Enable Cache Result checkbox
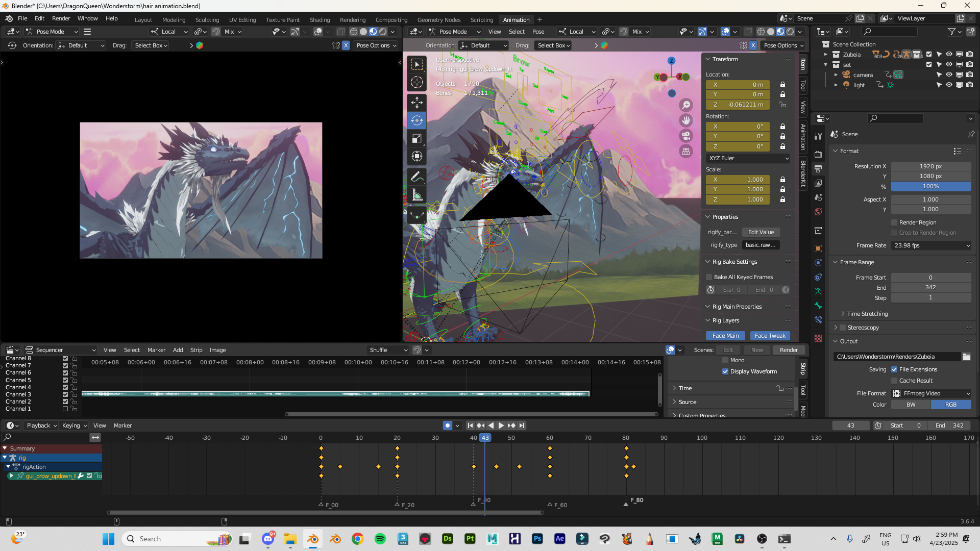The image size is (980, 551). pos(894,381)
